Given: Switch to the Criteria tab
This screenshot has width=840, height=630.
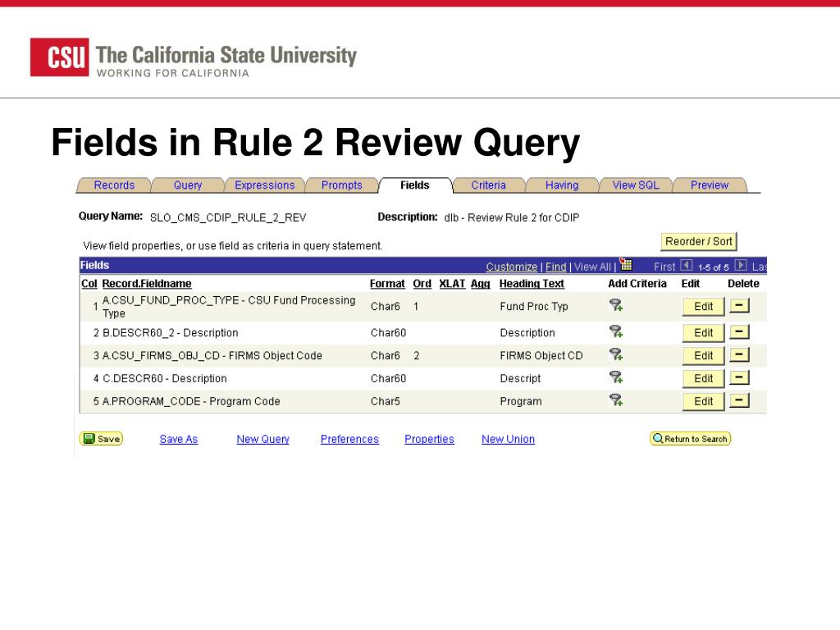Looking at the screenshot, I should click(x=488, y=185).
